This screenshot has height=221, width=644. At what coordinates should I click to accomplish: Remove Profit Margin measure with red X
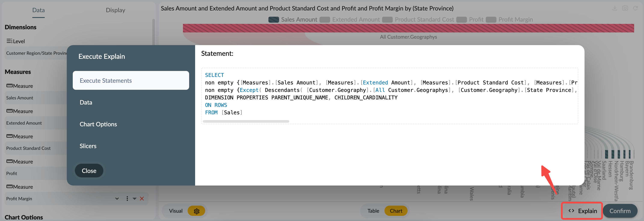(142, 199)
